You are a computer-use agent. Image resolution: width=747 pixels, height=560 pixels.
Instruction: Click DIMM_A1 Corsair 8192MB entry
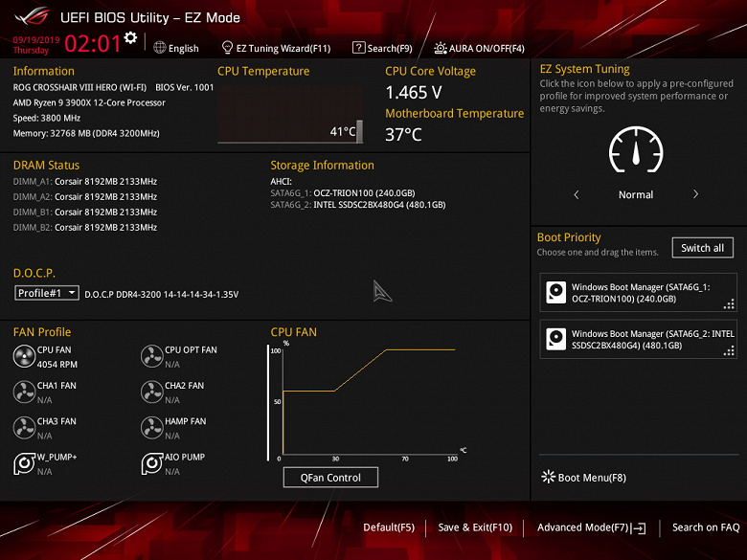point(85,182)
